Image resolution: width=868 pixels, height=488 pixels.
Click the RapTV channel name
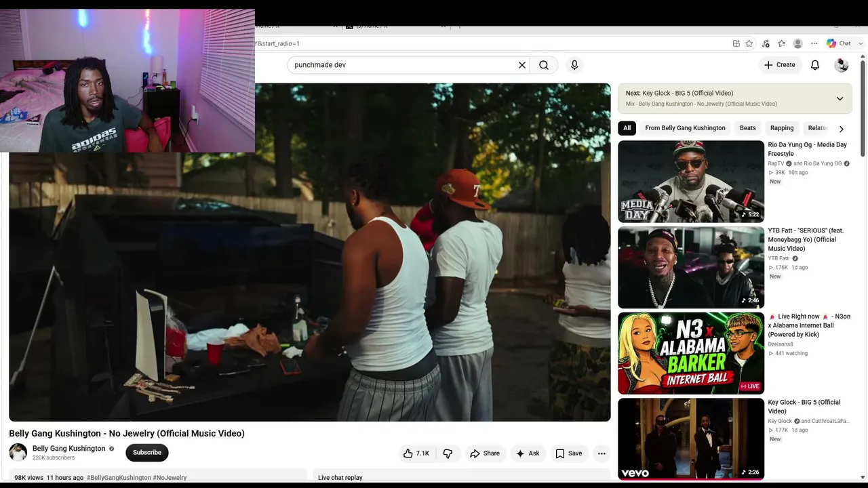click(776, 163)
